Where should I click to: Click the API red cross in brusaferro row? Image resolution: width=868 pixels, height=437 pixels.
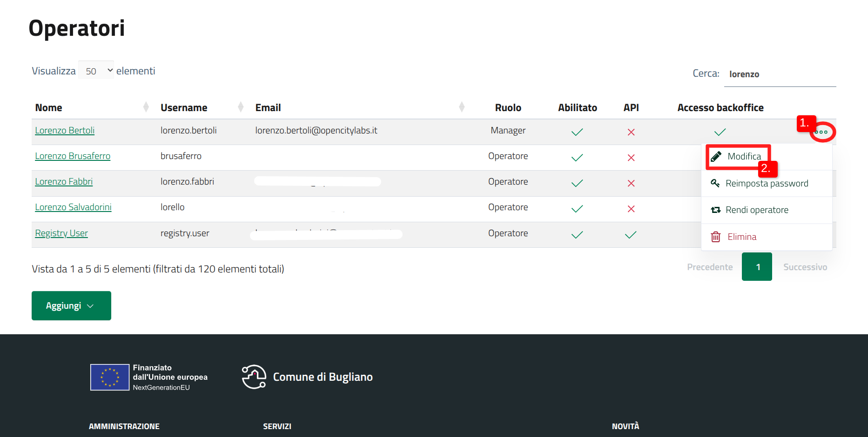pyautogui.click(x=631, y=158)
